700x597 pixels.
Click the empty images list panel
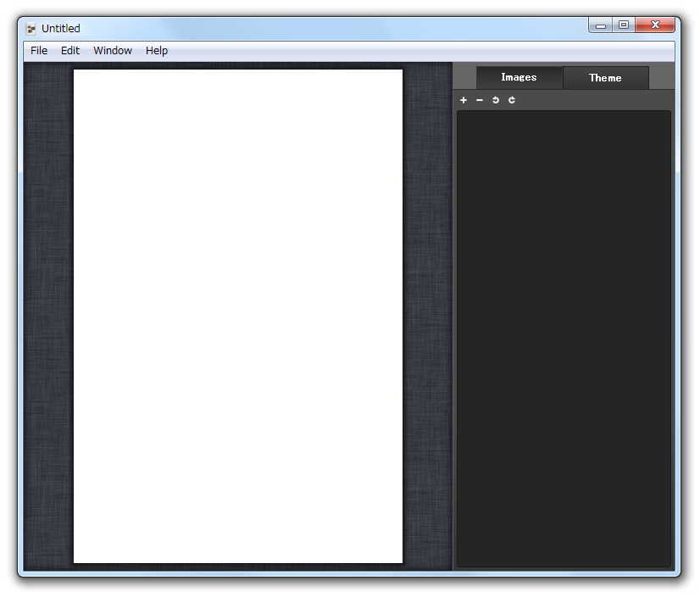pos(564,338)
